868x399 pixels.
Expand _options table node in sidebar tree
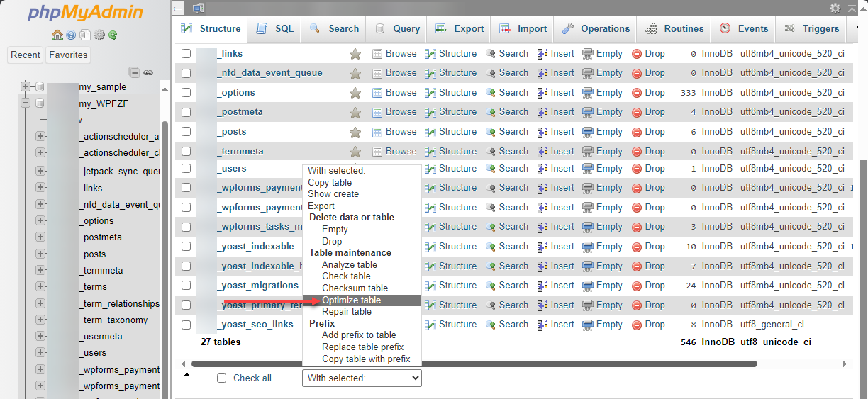point(40,220)
